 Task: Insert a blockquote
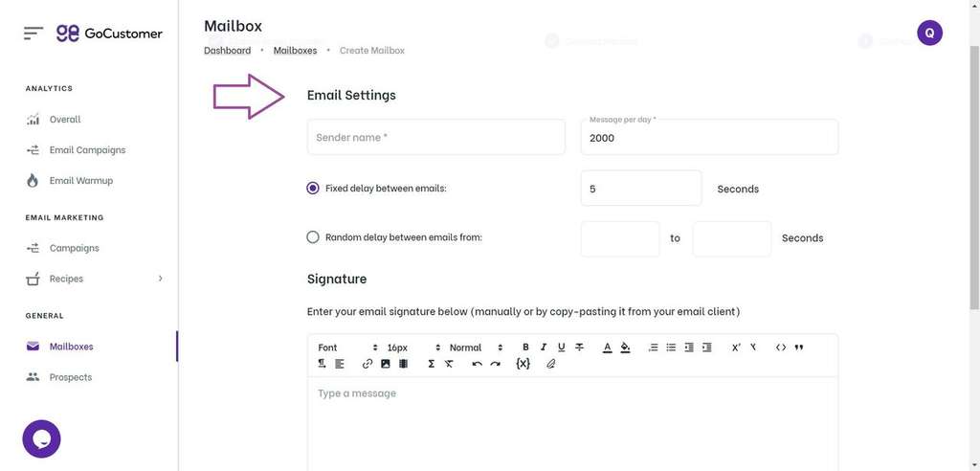[799, 348]
